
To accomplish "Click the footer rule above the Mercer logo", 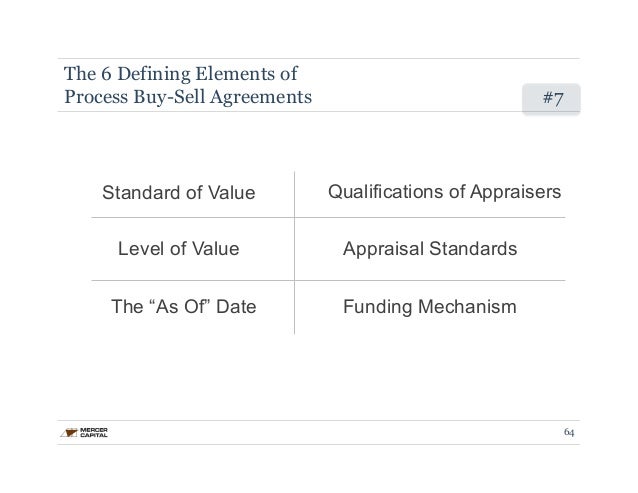I will 319,421.
